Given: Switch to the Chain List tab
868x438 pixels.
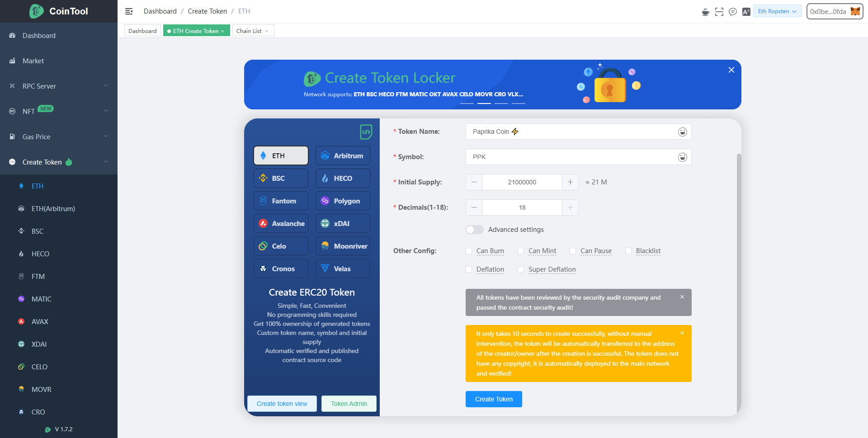Looking at the screenshot, I should pyautogui.click(x=249, y=30).
